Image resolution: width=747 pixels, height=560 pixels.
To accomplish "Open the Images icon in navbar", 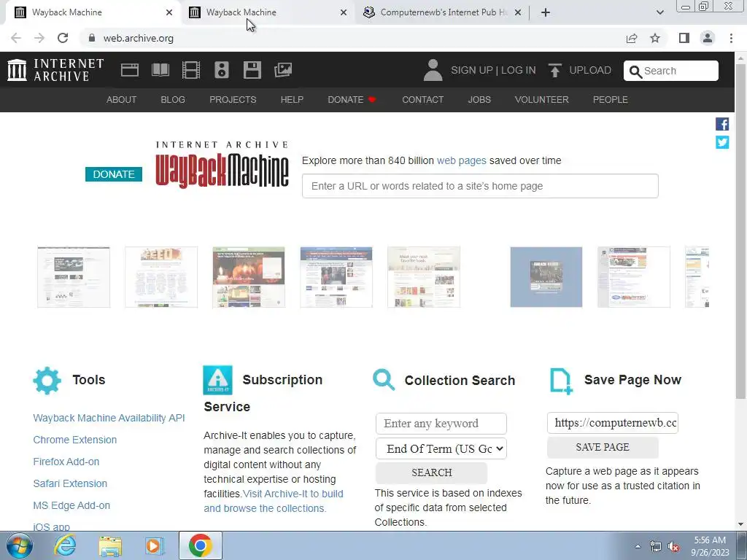I will click(x=283, y=70).
